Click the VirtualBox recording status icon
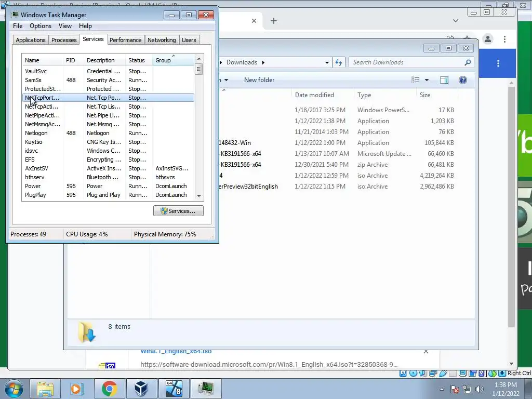This screenshot has height=399, width=532. 472,373
